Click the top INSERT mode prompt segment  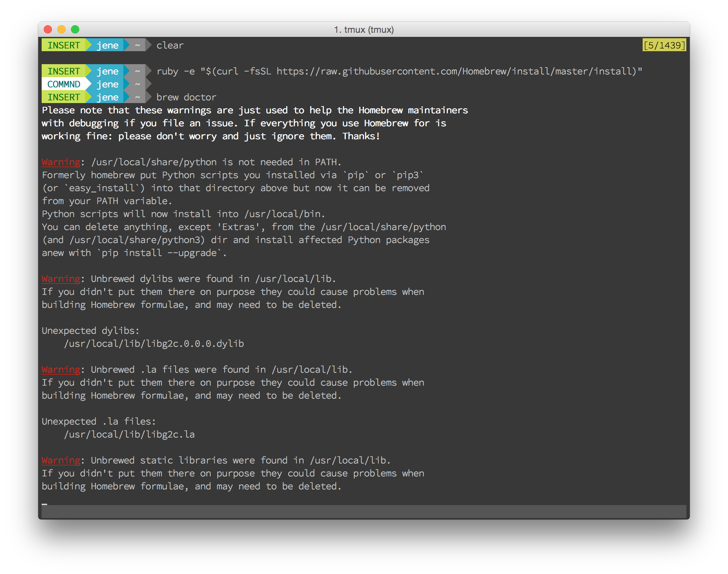64,45
